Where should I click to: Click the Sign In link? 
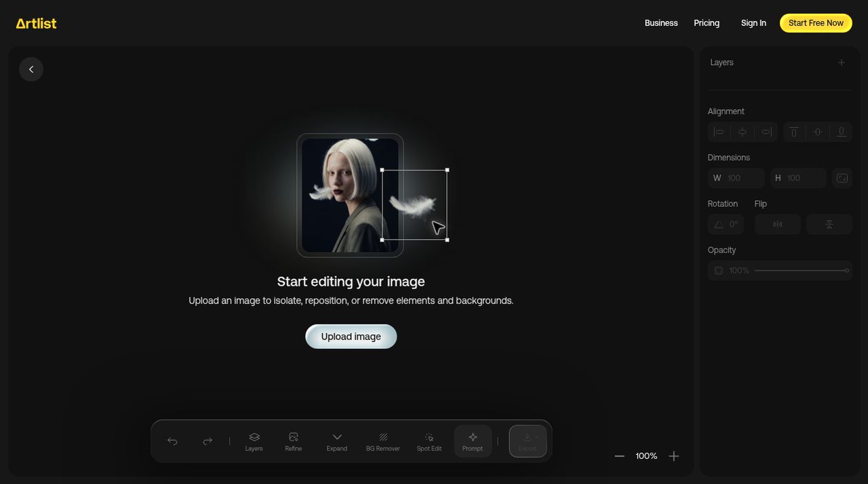(x=753, y=23)
